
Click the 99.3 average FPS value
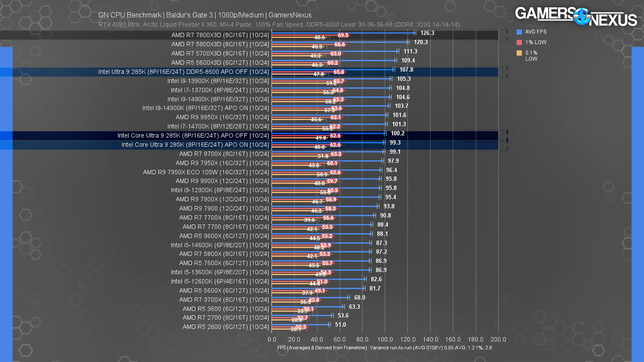click(395, 143)
